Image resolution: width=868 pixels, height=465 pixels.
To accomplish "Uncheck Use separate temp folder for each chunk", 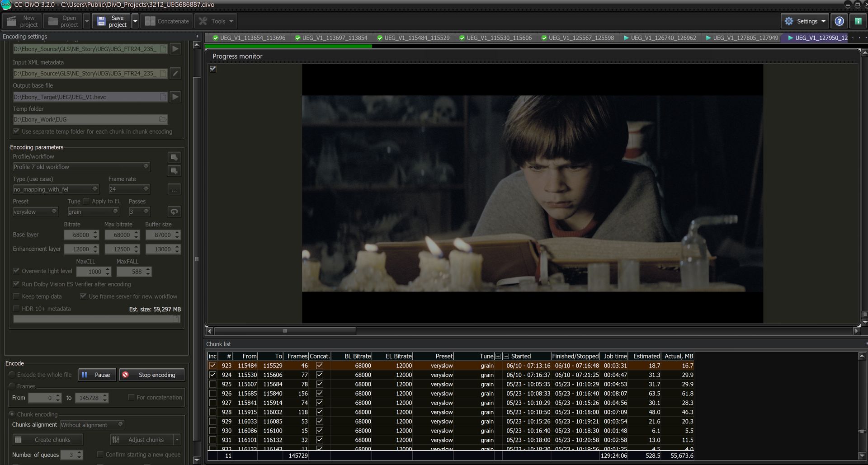I will coord(16,131).
